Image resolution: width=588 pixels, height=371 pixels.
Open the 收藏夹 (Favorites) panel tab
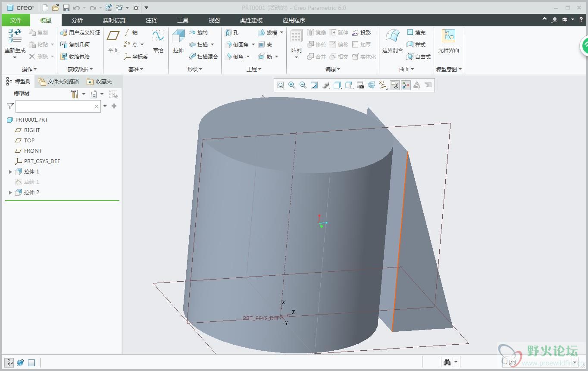coord(99,81)
